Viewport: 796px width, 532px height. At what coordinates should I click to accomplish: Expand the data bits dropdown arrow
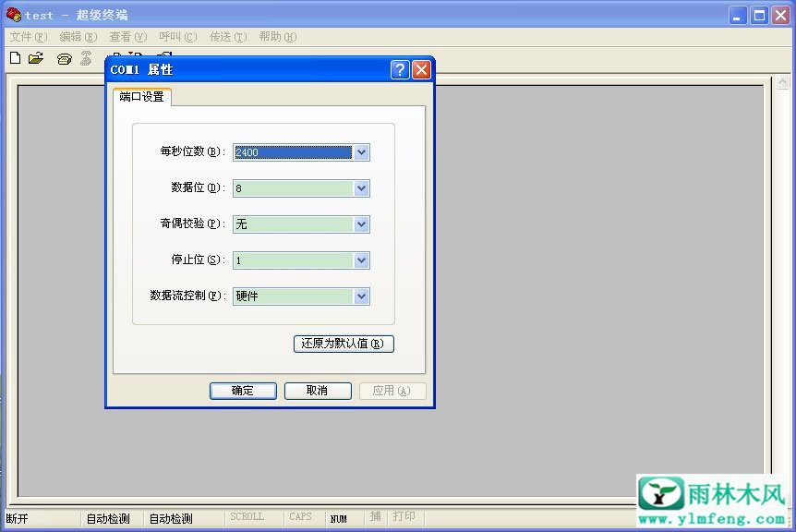pyautogui.click(x=361, y=188)
